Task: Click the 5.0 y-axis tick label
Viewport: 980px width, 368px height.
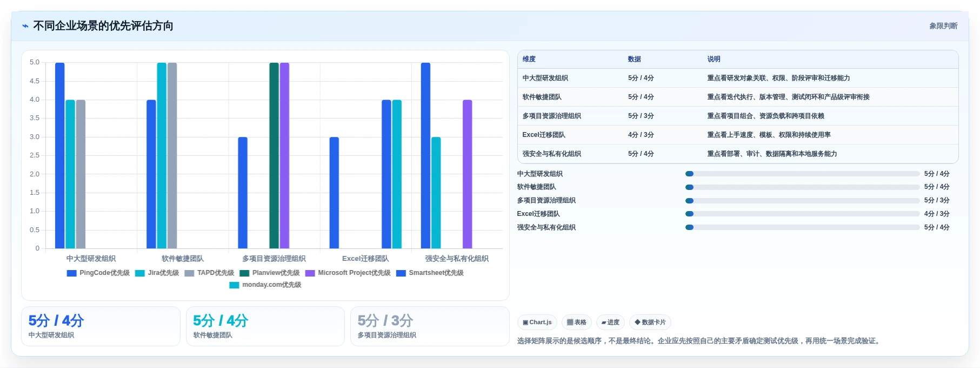Action: tap(35, 63)
